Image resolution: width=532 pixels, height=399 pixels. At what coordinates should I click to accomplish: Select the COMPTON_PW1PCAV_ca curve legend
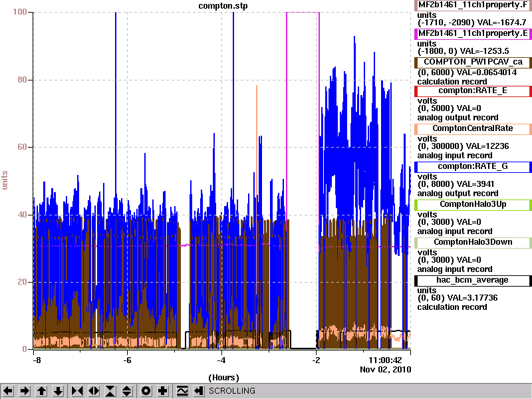pyautogui.click(x=473, y=62)
